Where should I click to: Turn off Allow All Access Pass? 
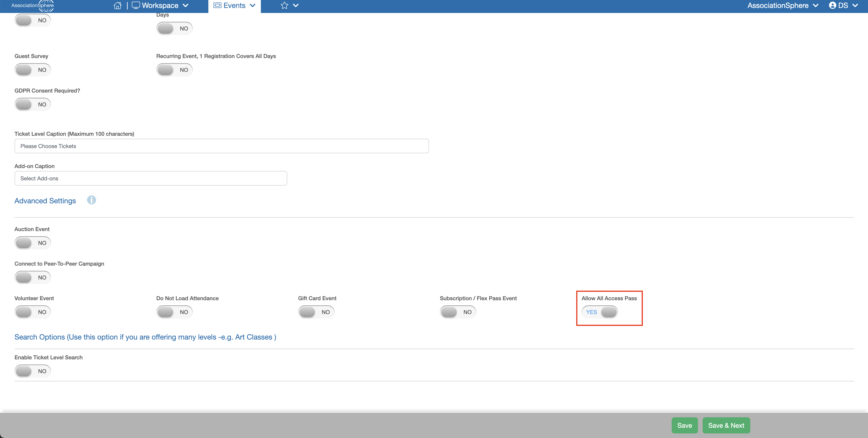[x=600, y=312]
